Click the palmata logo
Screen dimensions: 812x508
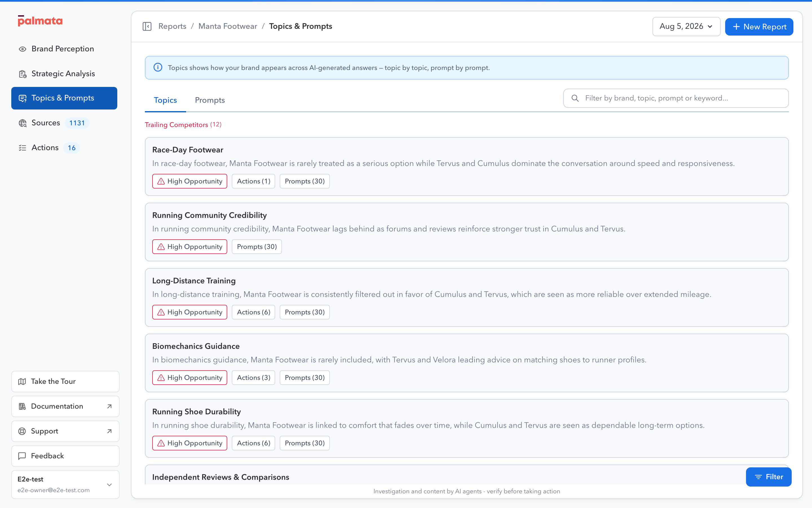click(40, 21)
